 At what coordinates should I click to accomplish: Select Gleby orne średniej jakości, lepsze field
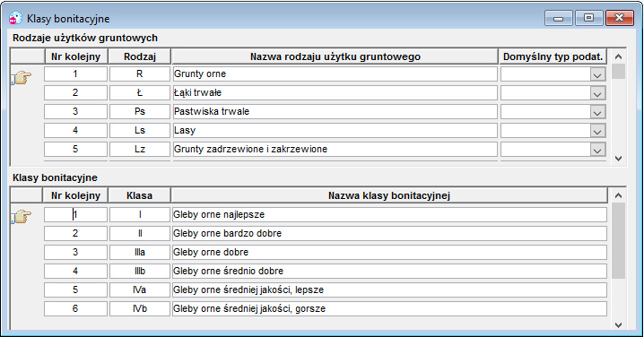[x=389, y=290]
